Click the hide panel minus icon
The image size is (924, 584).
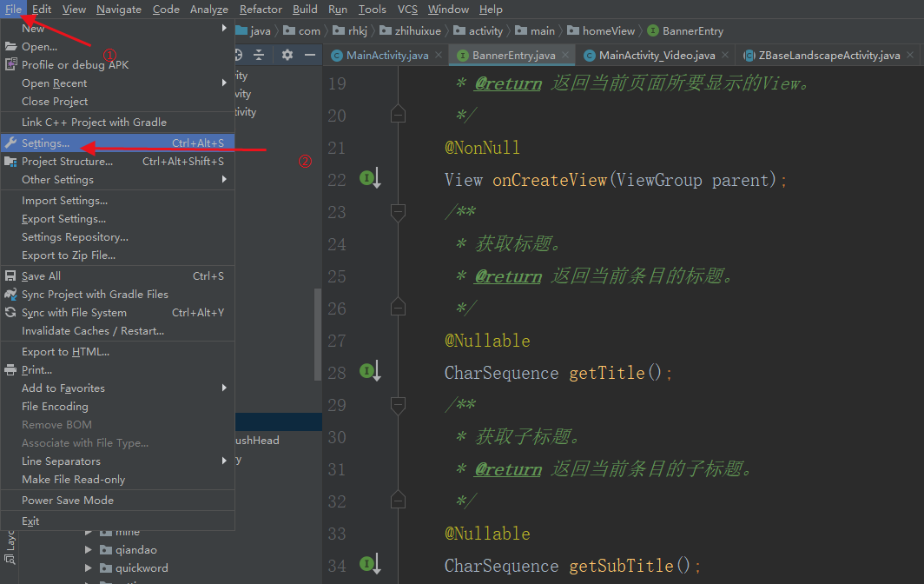pyautogui.click(x=310, y=55)
